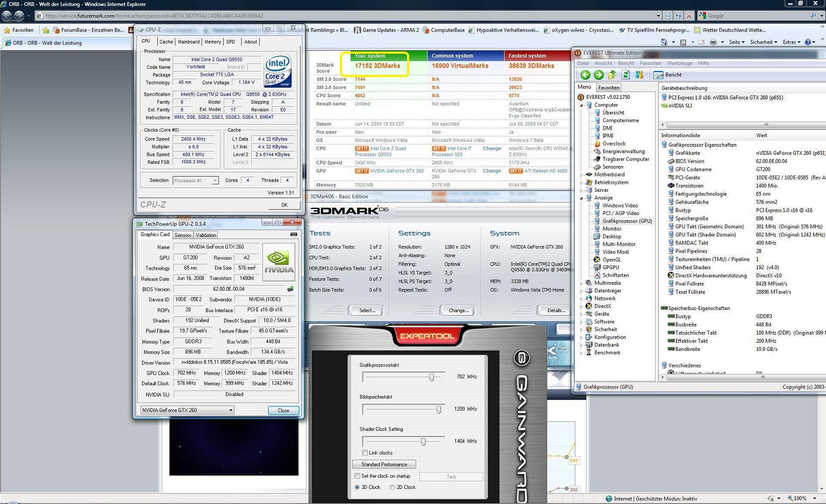Collapse the Anzeige node in the EVEREST tree
826x504 pixels.
(581, 198)
